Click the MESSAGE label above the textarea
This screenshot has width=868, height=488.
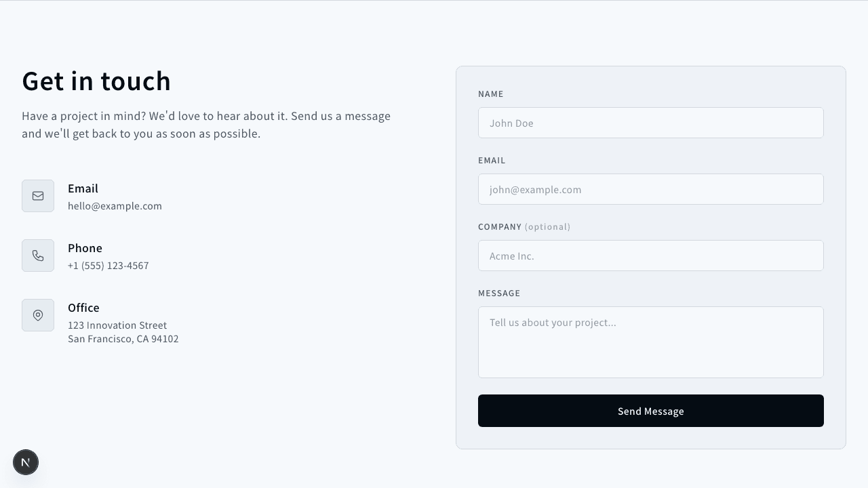pos(499,293)
